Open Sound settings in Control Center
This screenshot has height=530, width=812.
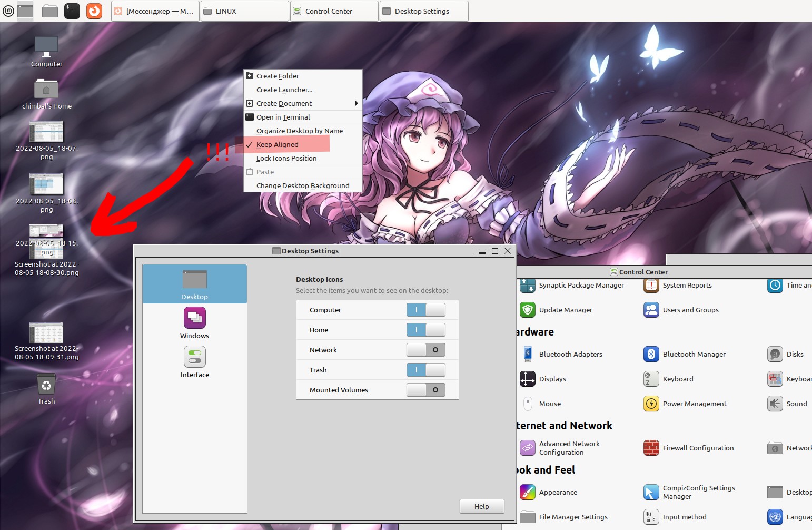tap(788, 404)
